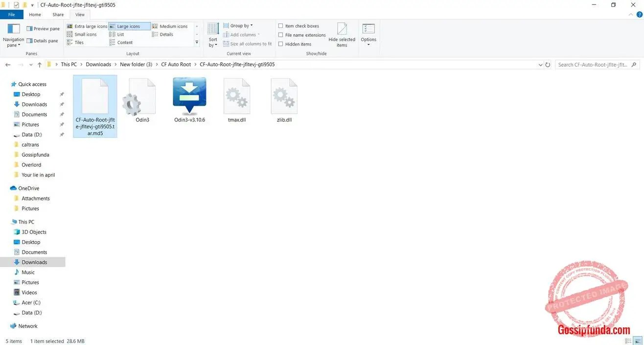Select the tmax.dll file
This screenshot has height=345, width=644.
click(x=237, y=101)
